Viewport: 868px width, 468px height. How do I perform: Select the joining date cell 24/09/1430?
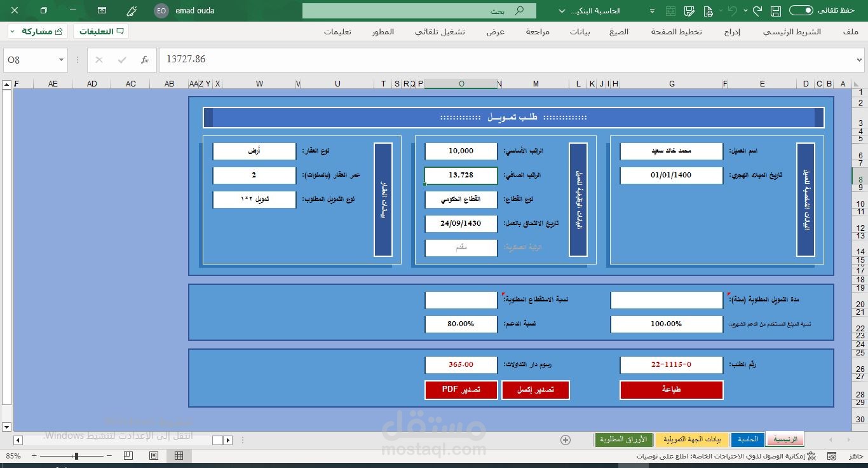click(x=461, y=224)
